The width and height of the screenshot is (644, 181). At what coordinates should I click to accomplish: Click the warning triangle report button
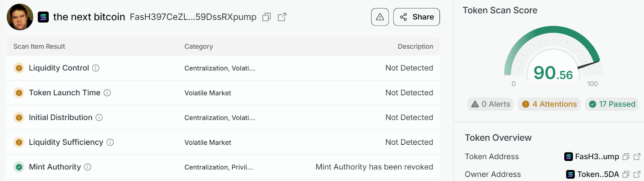[380, 17]
